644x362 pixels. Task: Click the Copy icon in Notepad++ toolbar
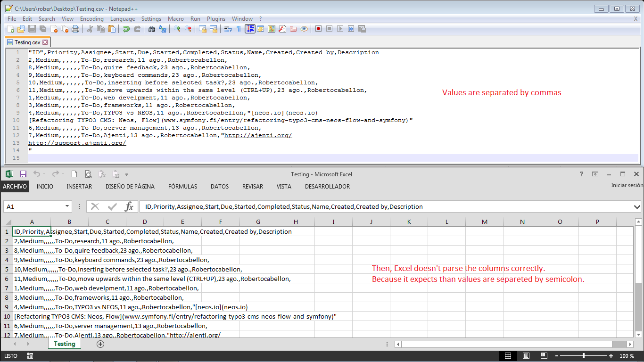[100, 29]
